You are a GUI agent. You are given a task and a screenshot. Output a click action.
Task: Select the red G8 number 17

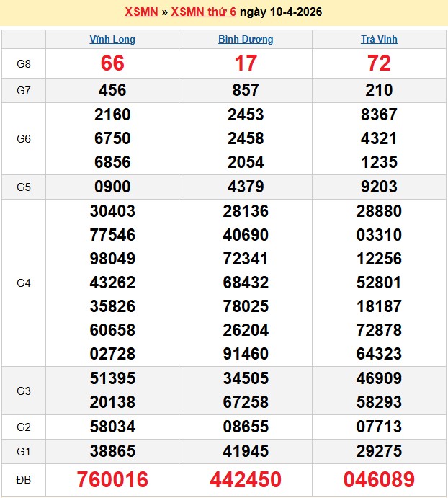point(246,63)
